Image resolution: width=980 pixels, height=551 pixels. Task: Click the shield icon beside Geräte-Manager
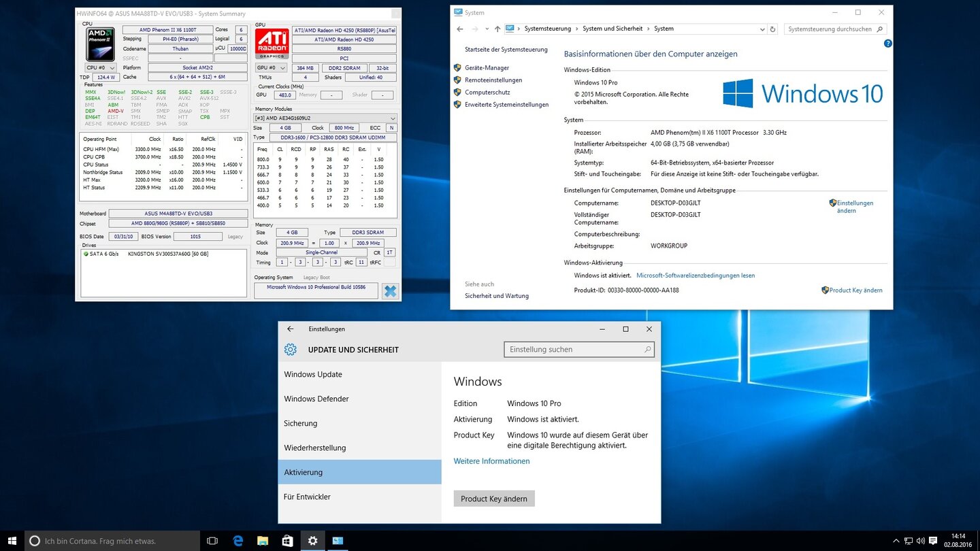coord(458,68)
